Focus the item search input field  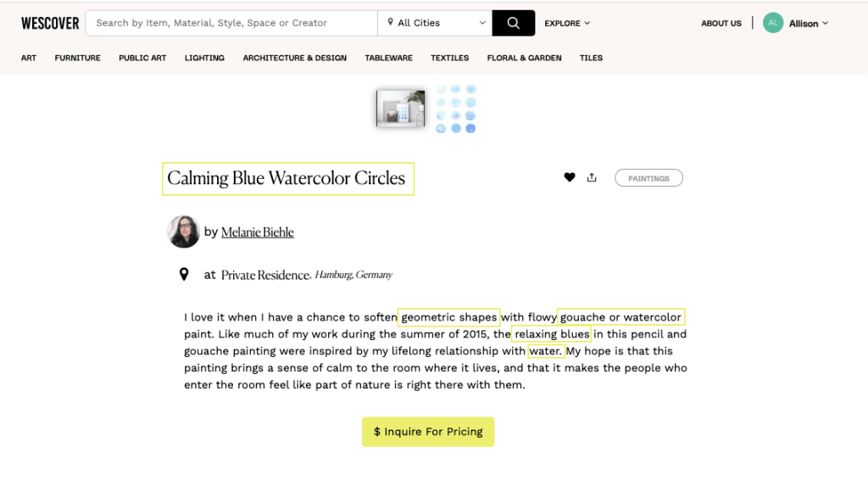click(231, 23)
